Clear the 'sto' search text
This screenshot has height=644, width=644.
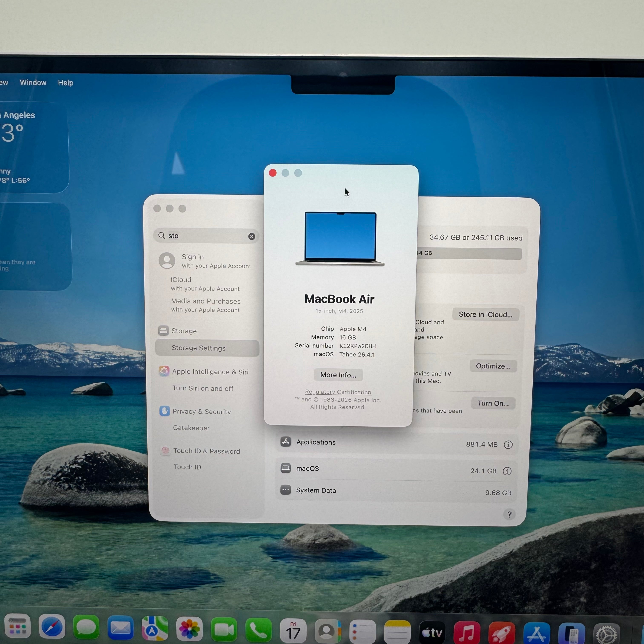coord(252,236)
